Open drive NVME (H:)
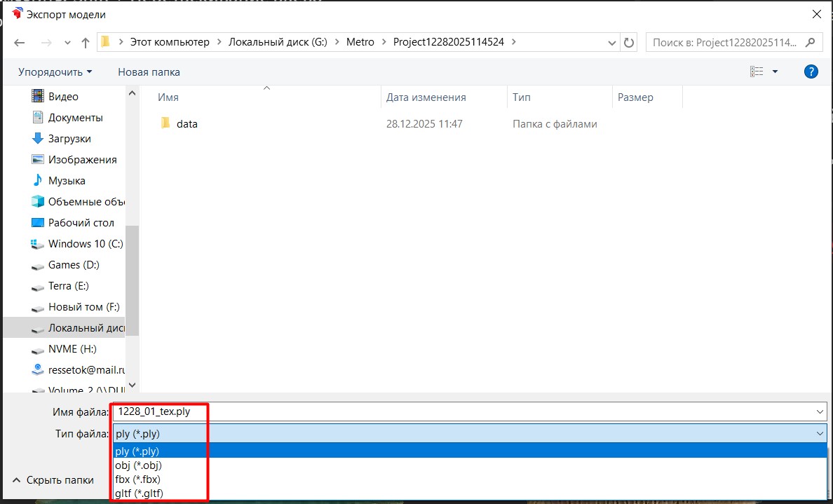The image size is (833, 504). pyautogui.click(x=72, y=349)
